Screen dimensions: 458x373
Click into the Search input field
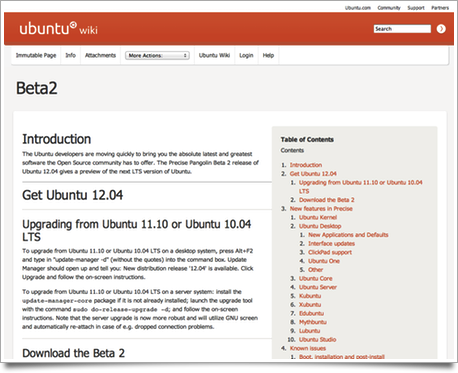pyautogui.click(x=402, y=29)
